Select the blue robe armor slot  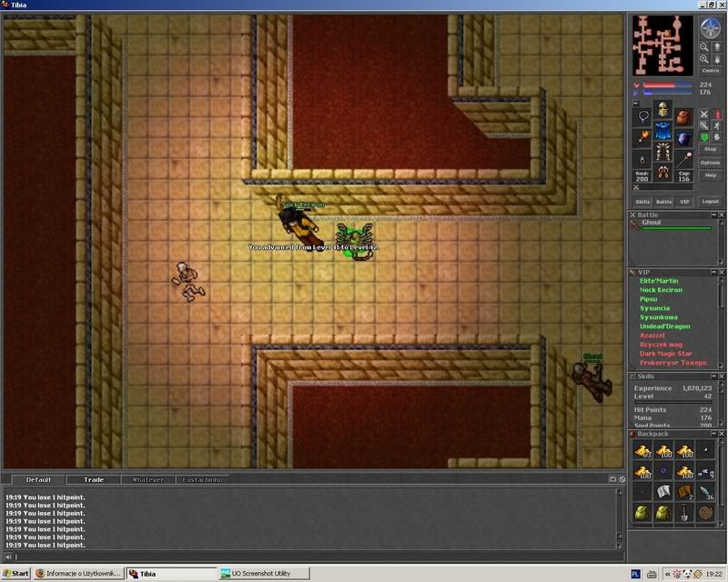tap(663, 130)
